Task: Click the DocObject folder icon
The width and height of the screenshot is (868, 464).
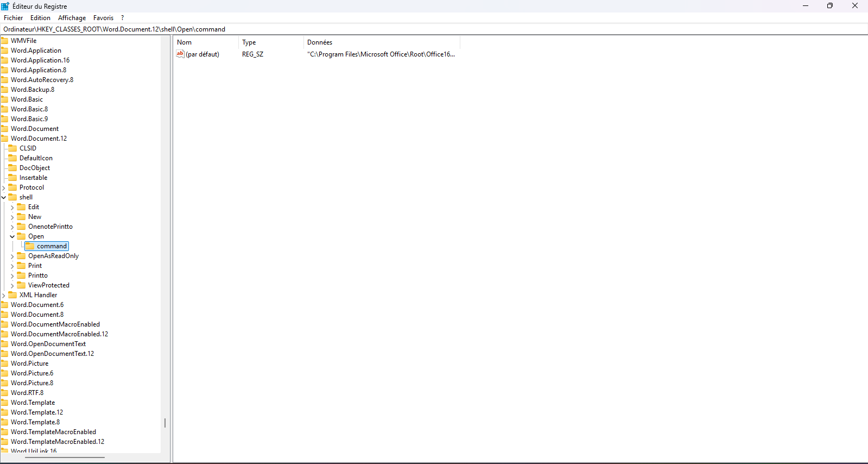Action: click(13, 167)
